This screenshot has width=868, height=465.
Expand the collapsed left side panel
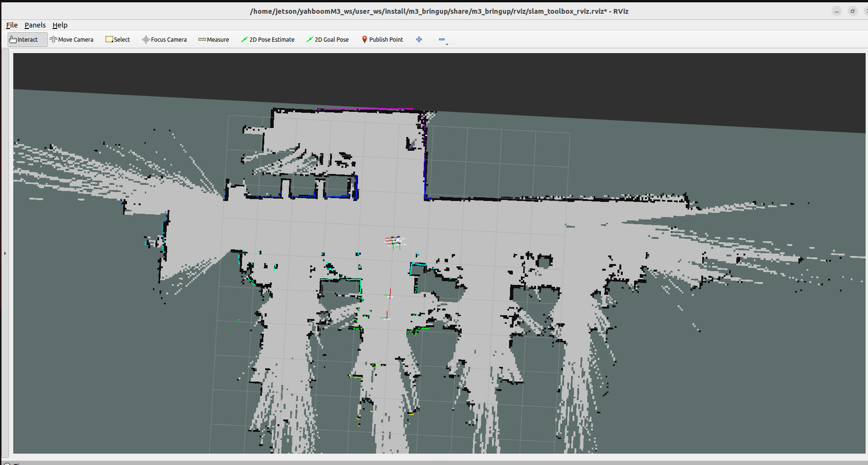[x=5, y=253]
